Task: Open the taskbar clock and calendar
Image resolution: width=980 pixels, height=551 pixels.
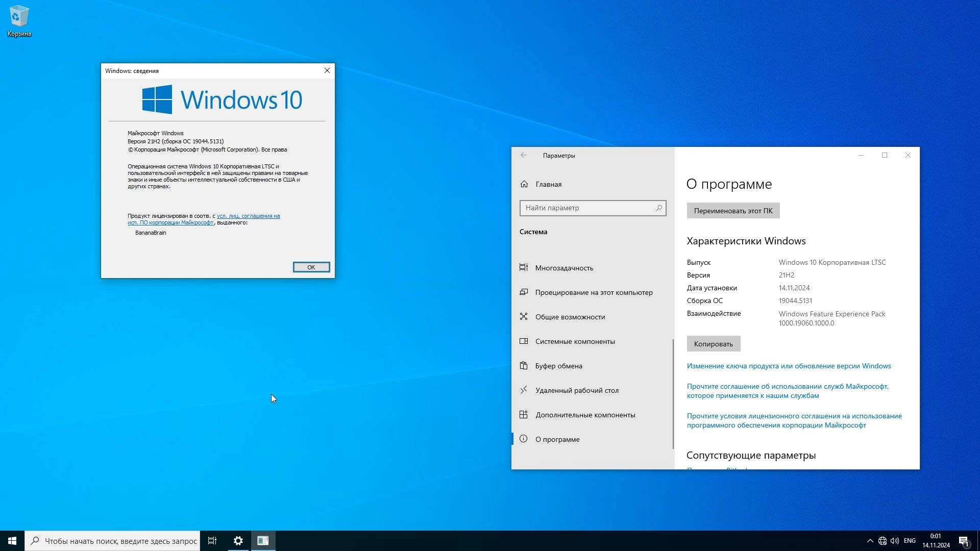Action: pyautogui.click(x=936, y=541)
